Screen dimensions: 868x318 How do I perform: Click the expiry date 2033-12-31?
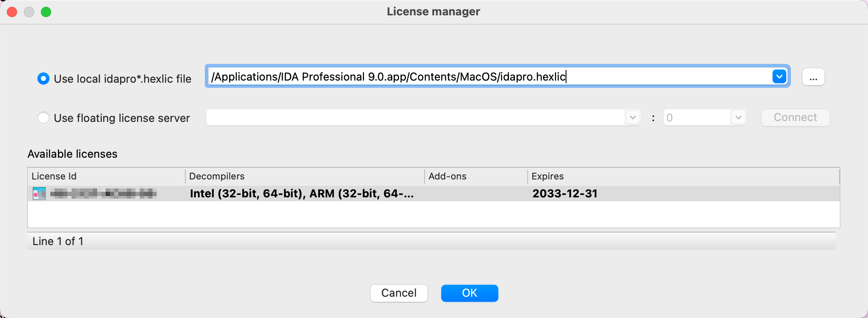[x=565, y=194]
